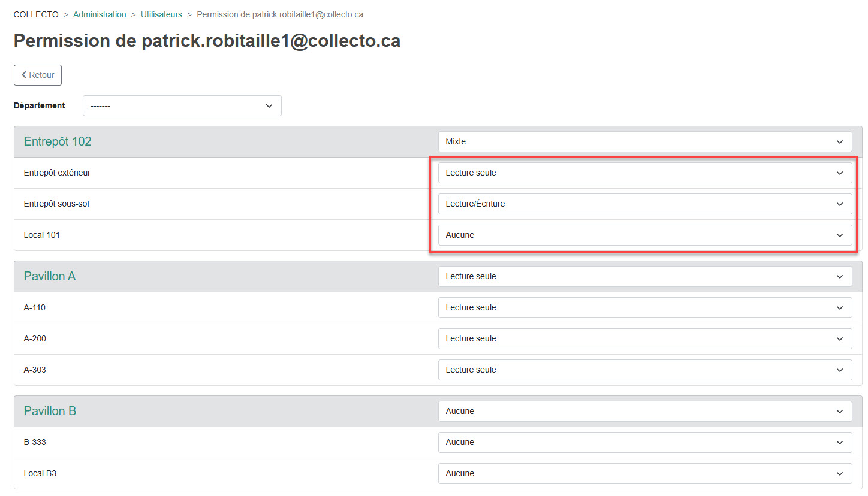
Task: Change Entrepôt extérieur permission dropdown
Action: (x=644, y=173)
